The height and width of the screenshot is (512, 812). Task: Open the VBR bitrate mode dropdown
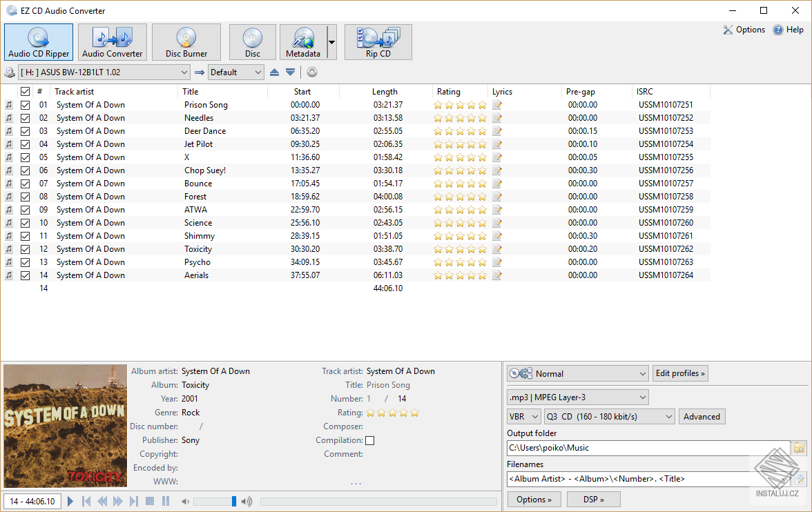(x=523, y=416)
